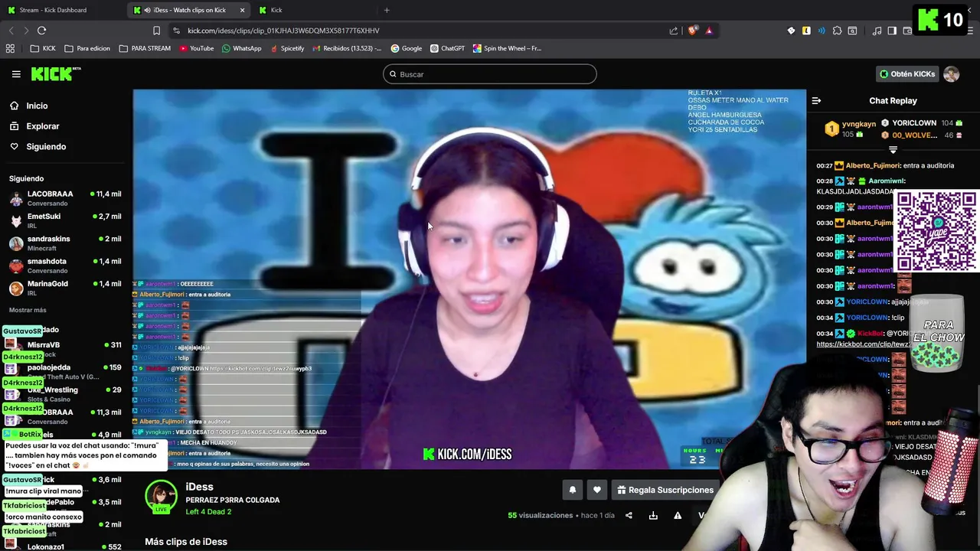980x551 pixels.
Task: Click Alberto_Fujimori chat message at 00:27
Action: click(884, 165)
